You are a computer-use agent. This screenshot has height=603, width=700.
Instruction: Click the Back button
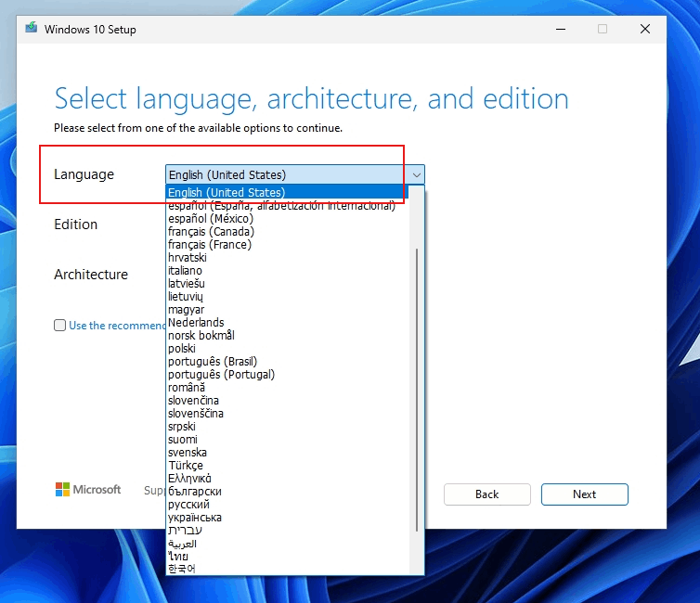click(487, 494)
